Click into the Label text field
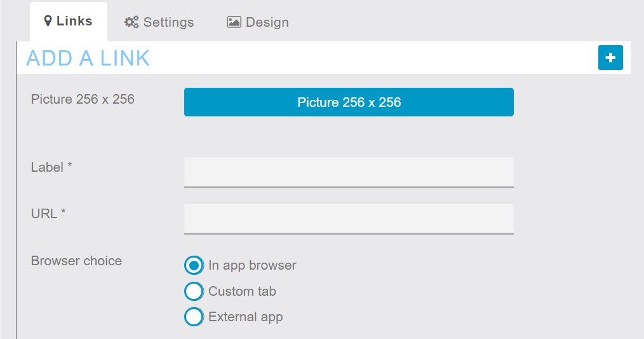The image size is (644, 339). tap(349, 172)
